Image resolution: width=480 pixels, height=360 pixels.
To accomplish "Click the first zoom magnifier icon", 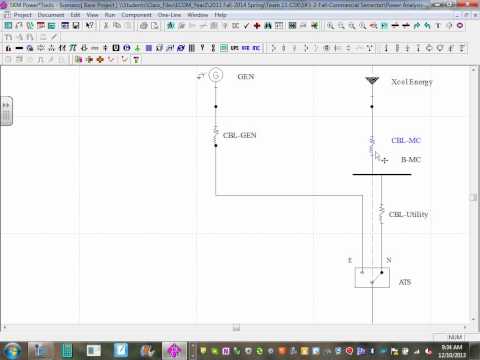I will [330, 26].
